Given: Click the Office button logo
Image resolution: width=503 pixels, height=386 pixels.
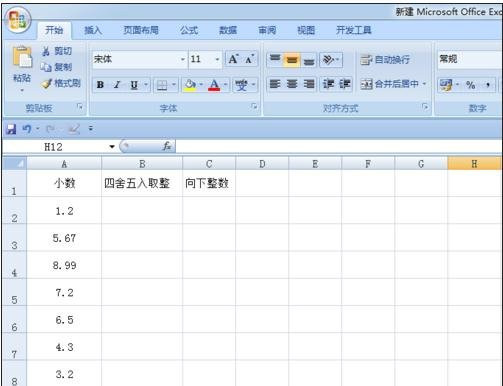Looking at the screenshot, I should coord(19,20).
